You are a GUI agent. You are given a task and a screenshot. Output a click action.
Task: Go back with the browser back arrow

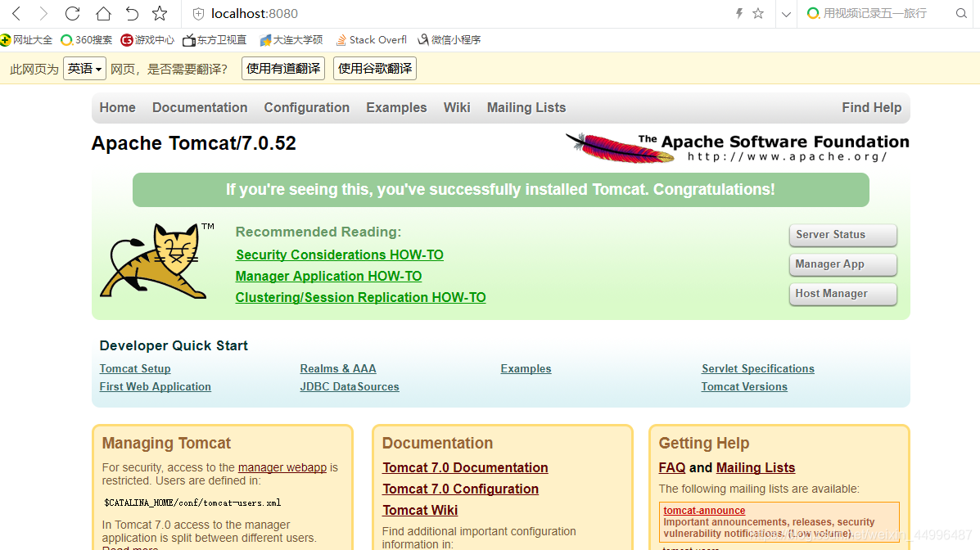coord(16,13)
